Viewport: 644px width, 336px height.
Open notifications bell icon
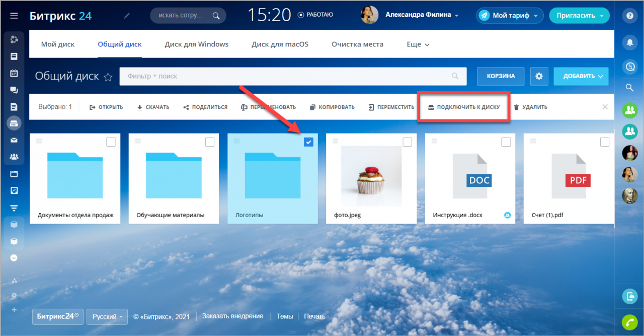pyautogui.click(x=629, y=42)
